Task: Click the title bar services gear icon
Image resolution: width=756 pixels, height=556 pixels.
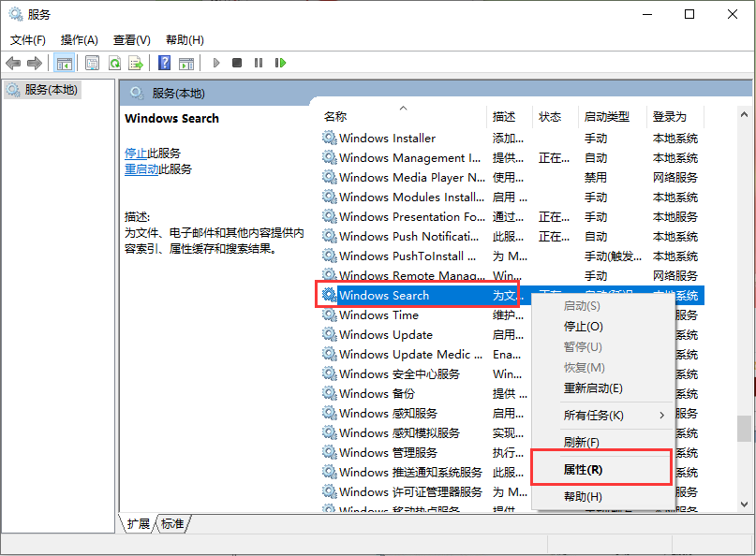Action: click(15, 14)
